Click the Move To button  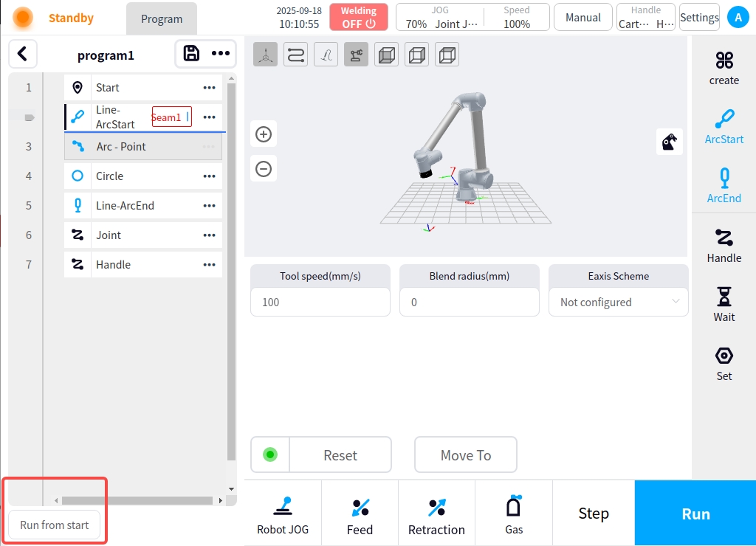pyautogui.click(x=465, y=455)
